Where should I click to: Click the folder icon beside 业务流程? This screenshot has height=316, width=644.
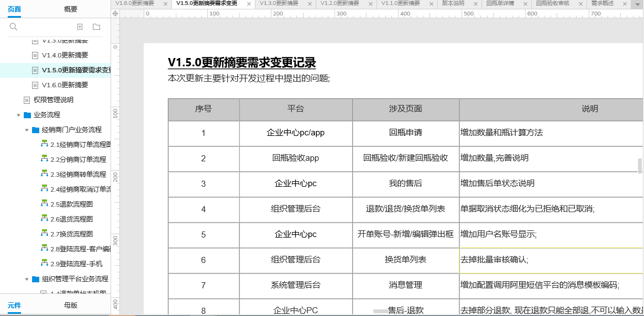[x=28, y=115]
